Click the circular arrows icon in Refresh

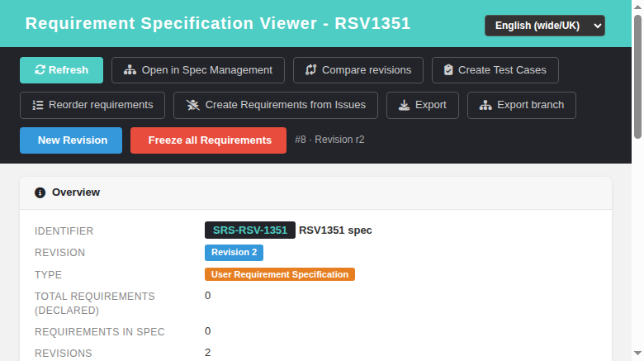[x=40, y=70]
